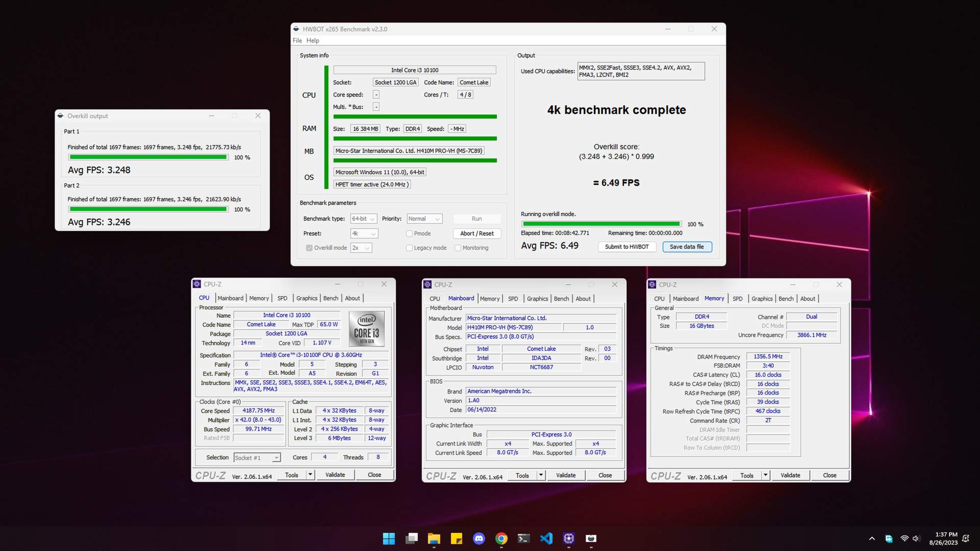This screenshot has height=551, width=980.
Task: Open the Priority Normal dropdown
Action: (425, 219)
